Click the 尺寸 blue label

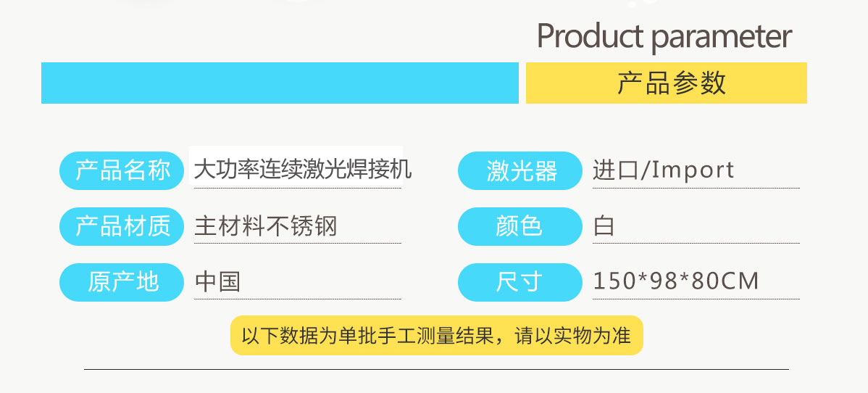(519, 282)
